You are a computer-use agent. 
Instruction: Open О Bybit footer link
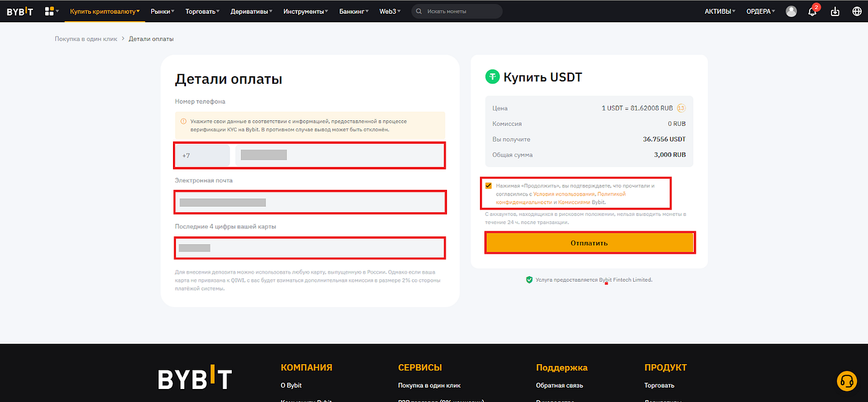point(291,385)
